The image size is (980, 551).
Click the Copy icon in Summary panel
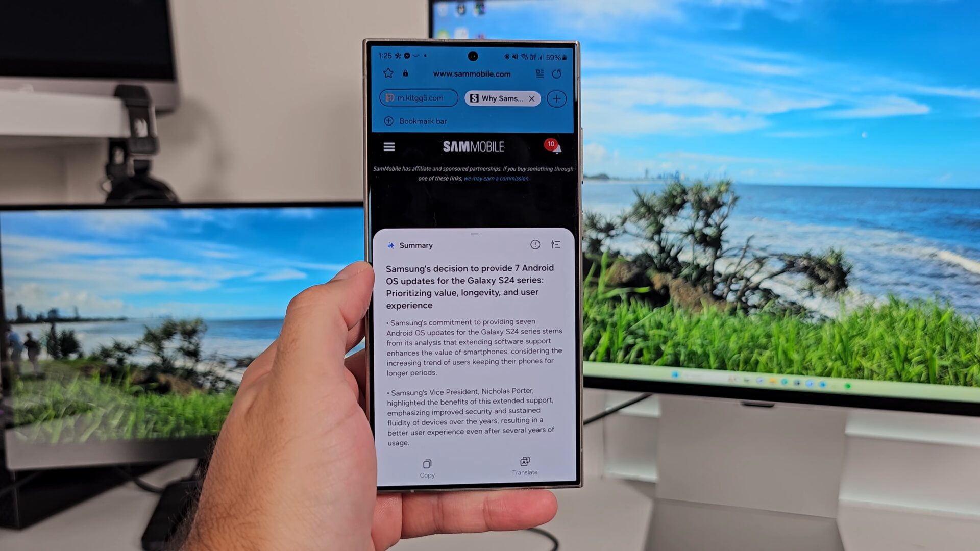(x=427, y=464)
